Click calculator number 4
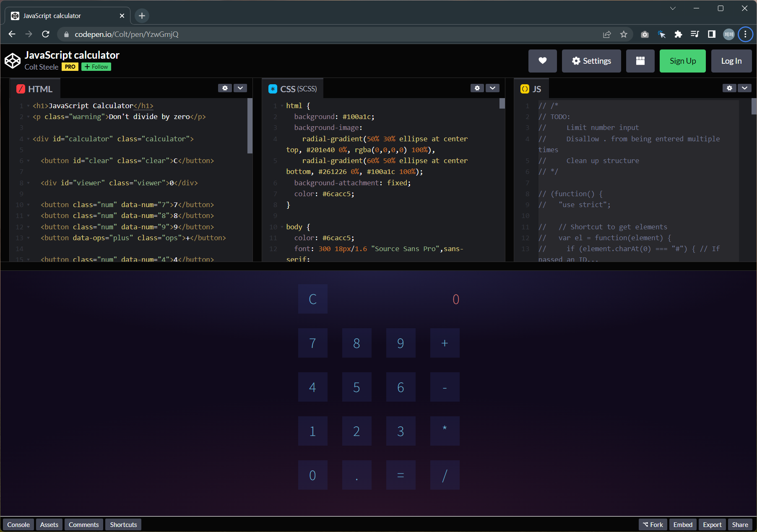757x532 pixels. [313, 387]
